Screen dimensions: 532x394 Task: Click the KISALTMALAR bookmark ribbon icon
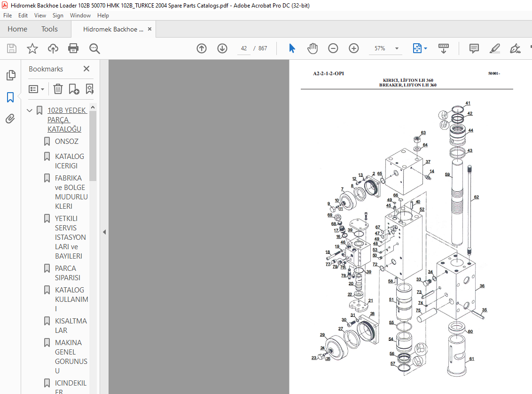pyautogui.click(x=47, y=321)
